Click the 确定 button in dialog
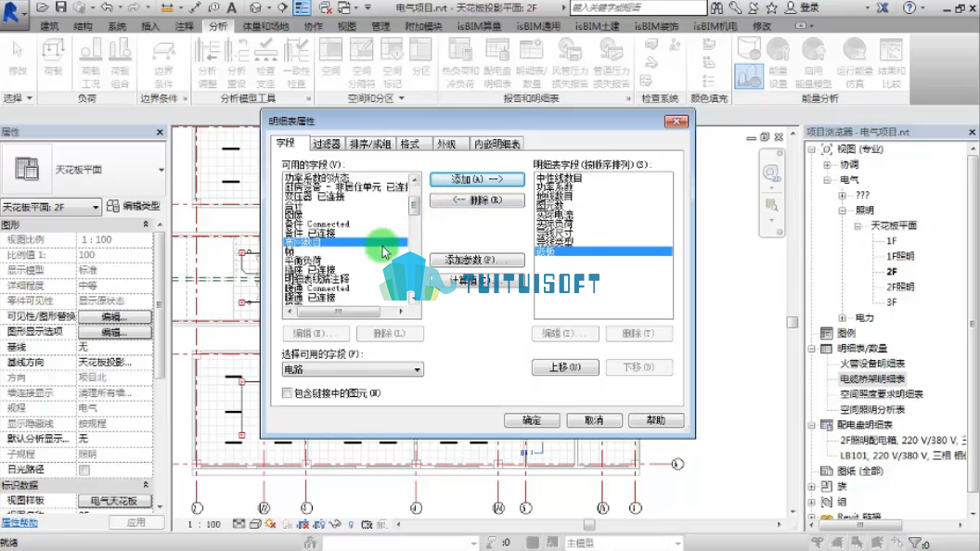This screenshot has width=980, height=551. tap(532, 420)
